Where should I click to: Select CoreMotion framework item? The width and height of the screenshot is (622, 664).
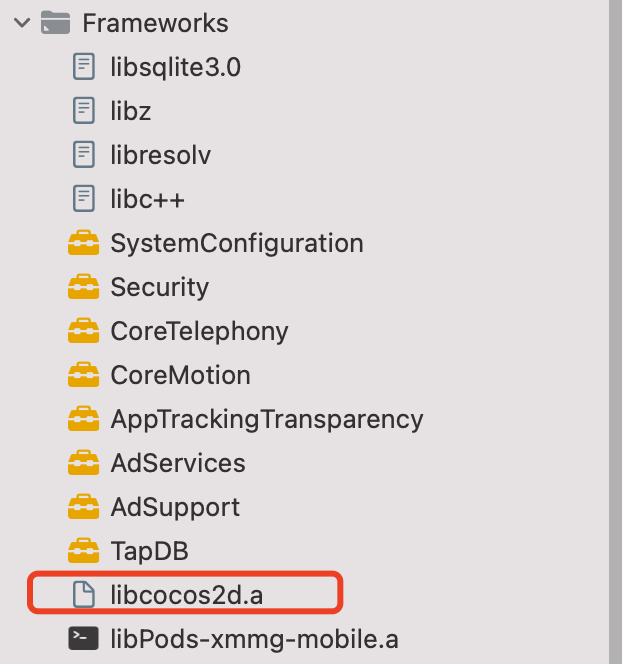tap(180, 375)
